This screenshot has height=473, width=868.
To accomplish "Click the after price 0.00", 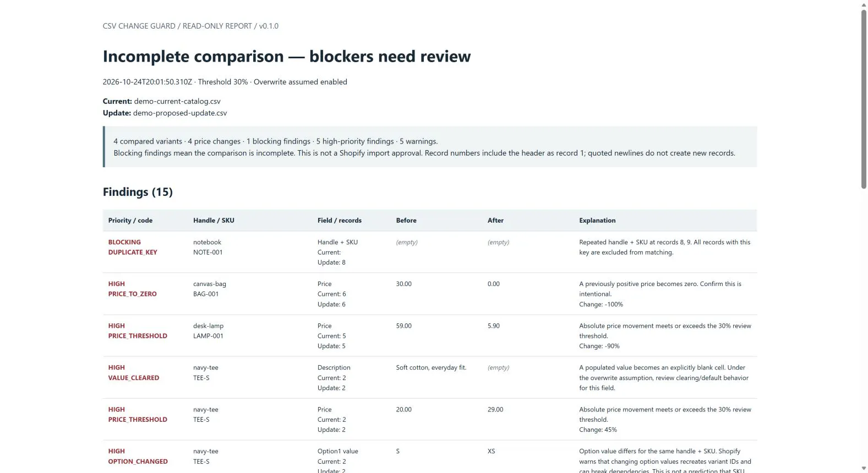I will 494,284.
